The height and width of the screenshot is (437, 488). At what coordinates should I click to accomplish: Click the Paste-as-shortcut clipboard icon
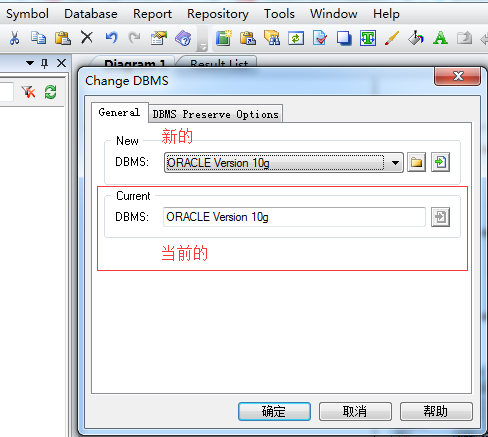[248, 38]
